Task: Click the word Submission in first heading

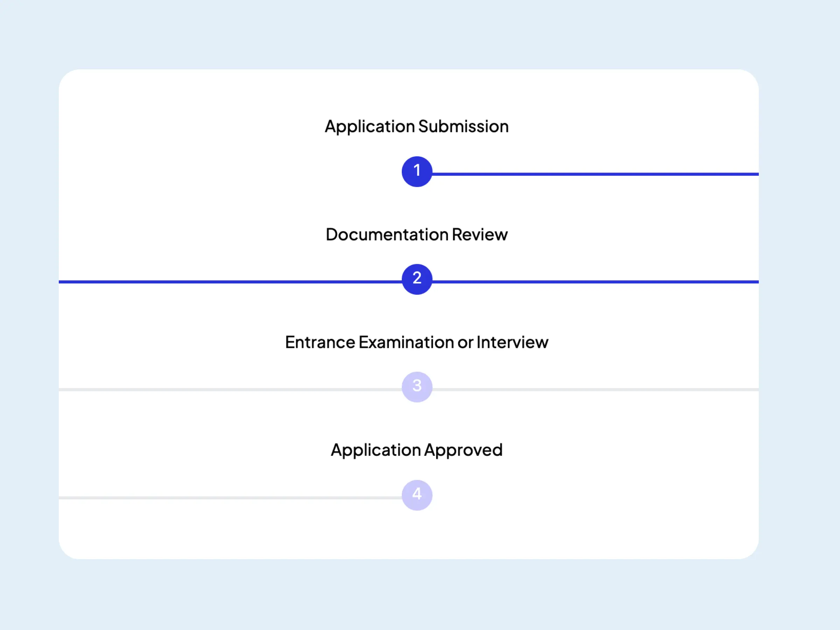Action: (463, 126)
